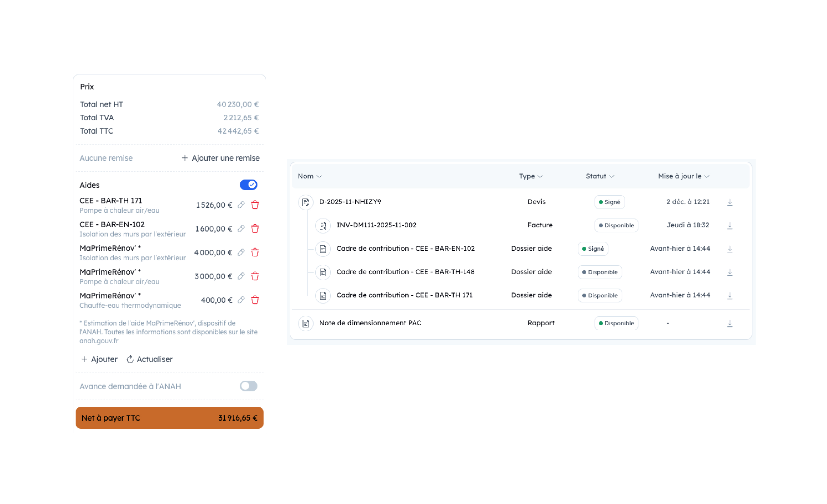The height and width of the screenshot is (504, 827).
Task: Edit the MaPrimeRénov' isolation des murs amount
Action: (241, 252)
